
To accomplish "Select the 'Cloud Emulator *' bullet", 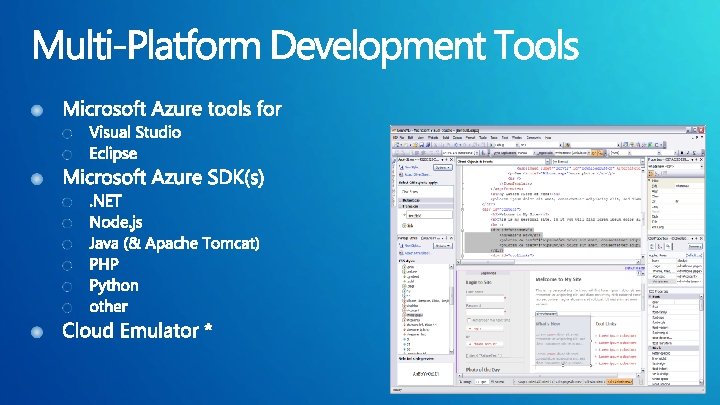I will [x=137, y=331].
